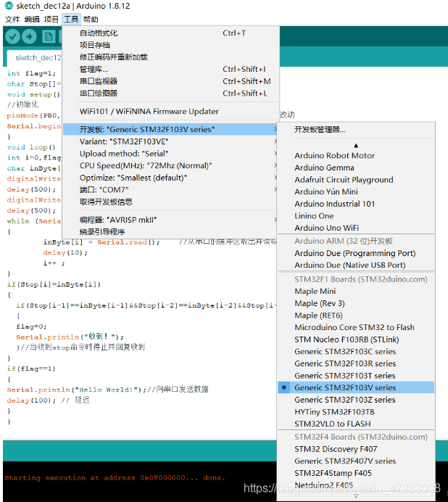Select Arduino Industrial 101 board

click(356, 204)
